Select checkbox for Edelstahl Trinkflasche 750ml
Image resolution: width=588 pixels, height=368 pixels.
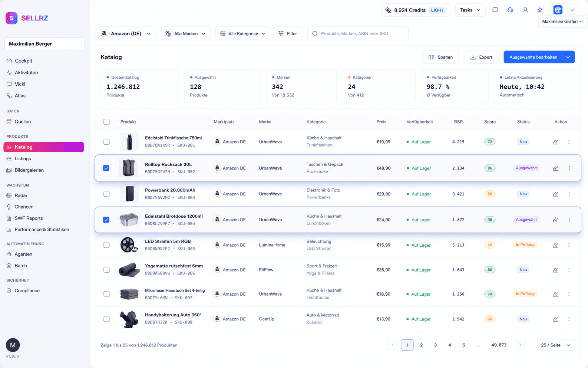106,142
